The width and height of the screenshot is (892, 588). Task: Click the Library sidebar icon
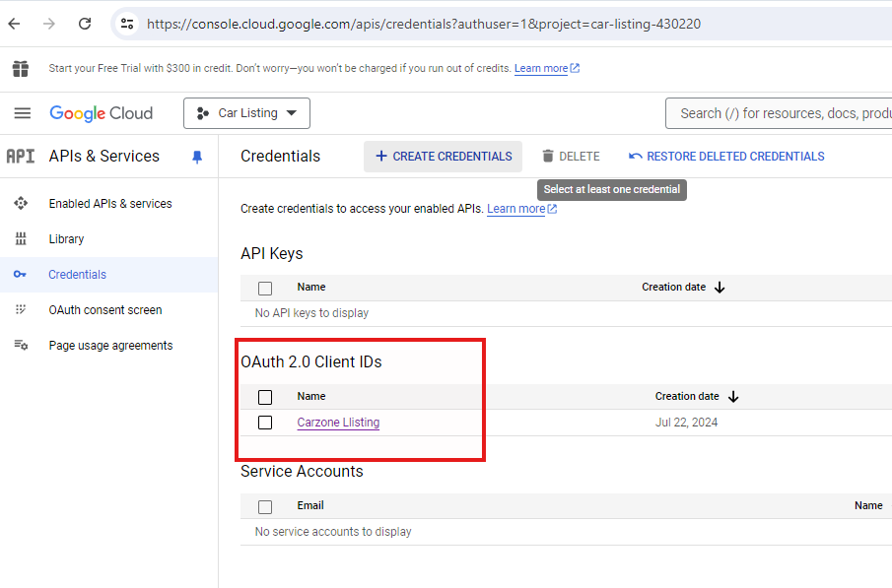pos(21,238)
